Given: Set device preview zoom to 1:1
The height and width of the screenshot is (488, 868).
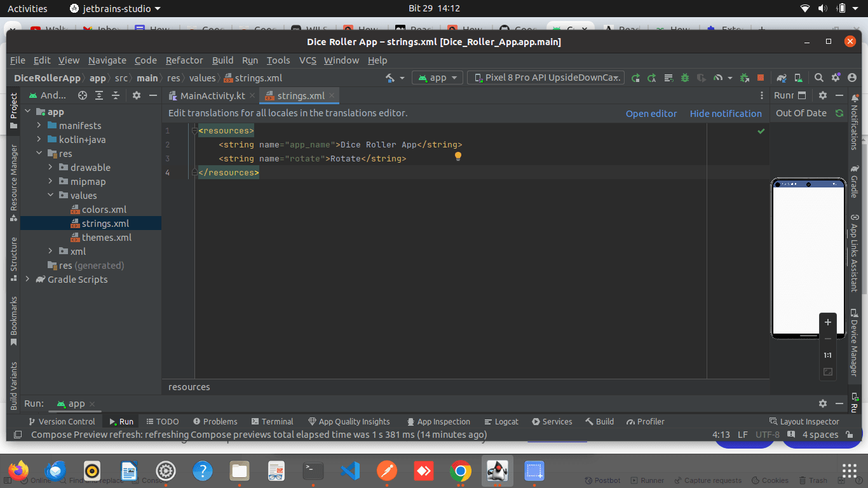Looking at the screenshot, I should pyautogui.click(x=827, y=355).
